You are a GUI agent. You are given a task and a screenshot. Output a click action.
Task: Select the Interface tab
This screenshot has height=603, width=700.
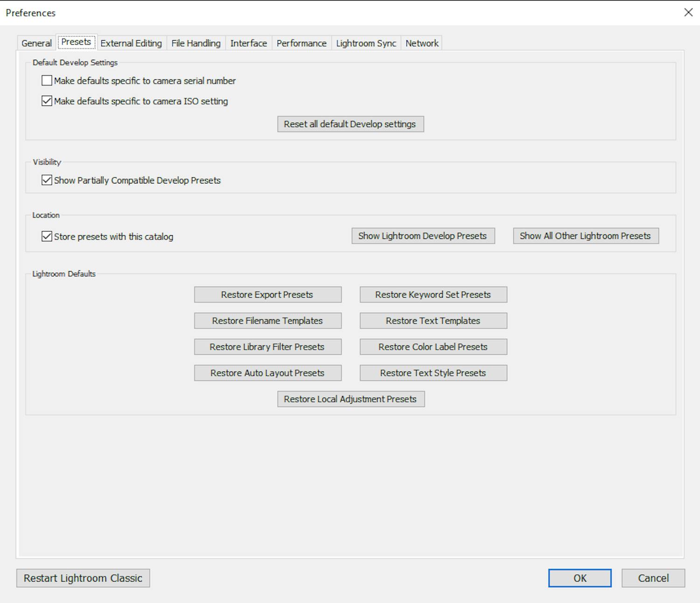pos(248,43)
